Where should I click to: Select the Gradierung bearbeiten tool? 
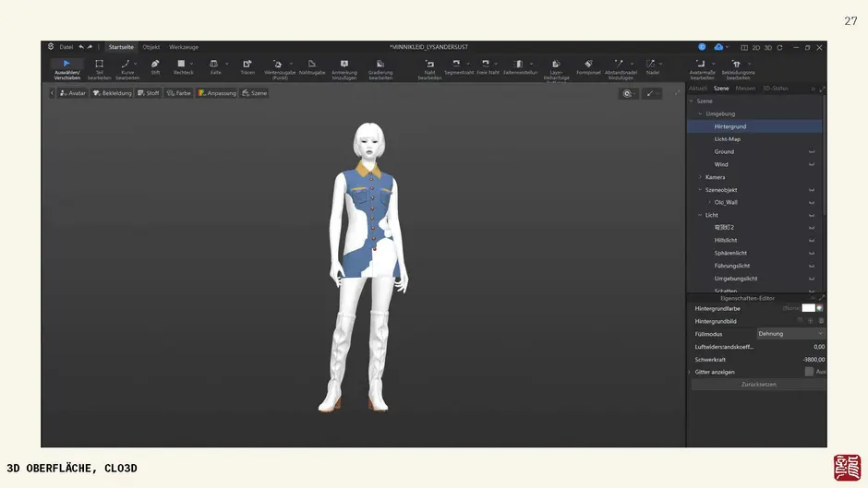pos(380,66)
